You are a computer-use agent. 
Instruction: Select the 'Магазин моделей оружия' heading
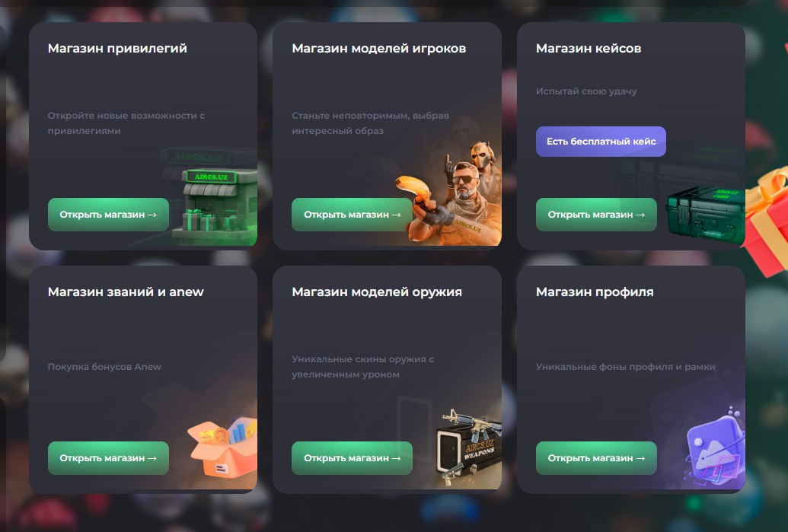click(377, 291)
